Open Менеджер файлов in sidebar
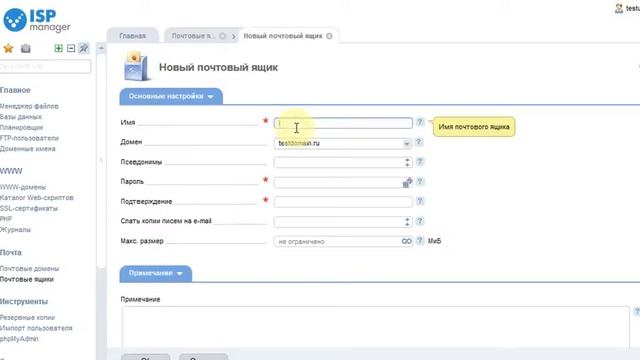 coord(29,106)
